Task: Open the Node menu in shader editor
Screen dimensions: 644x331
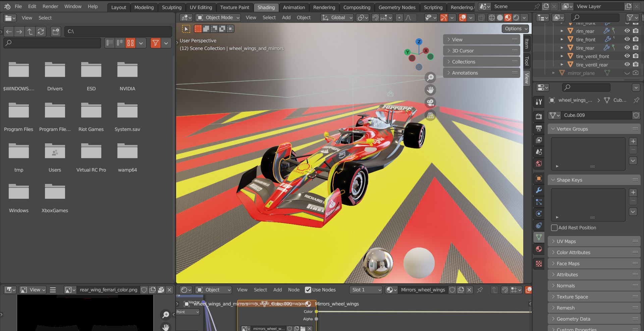Action: click(x=294, y=290)
